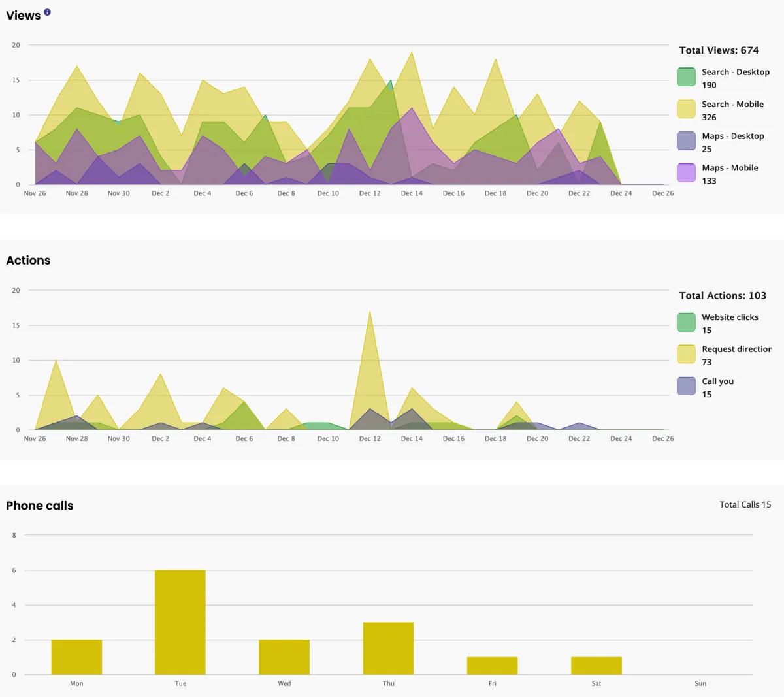The height and width of the screenshot is (697, 784).
Task: Toggle the Search - Mobile legend swatch
Action: click(x=686, y=109)
